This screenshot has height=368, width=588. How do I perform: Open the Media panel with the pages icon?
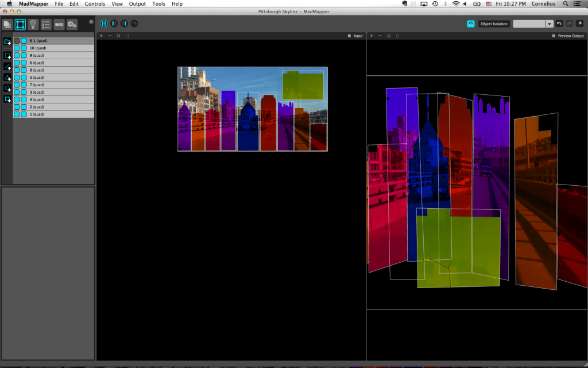pyautogui.click(x=7, y=24)
